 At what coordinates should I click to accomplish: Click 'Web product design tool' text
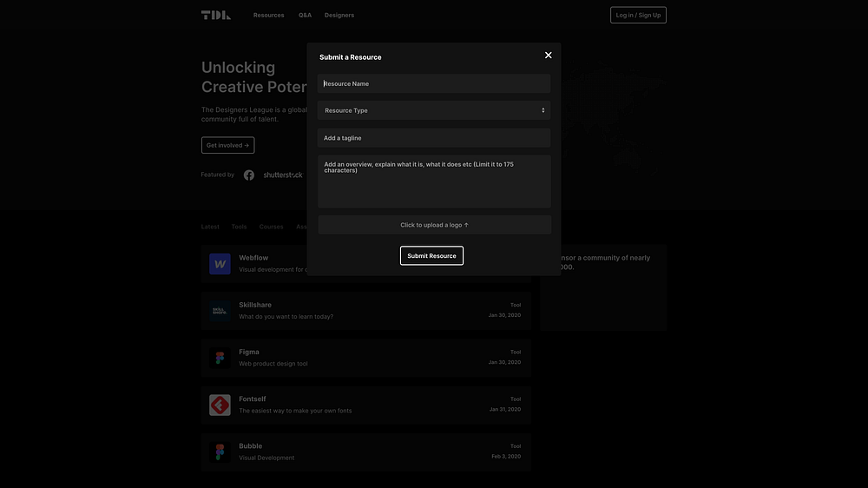pyautogui.click(x=273, y=363)
